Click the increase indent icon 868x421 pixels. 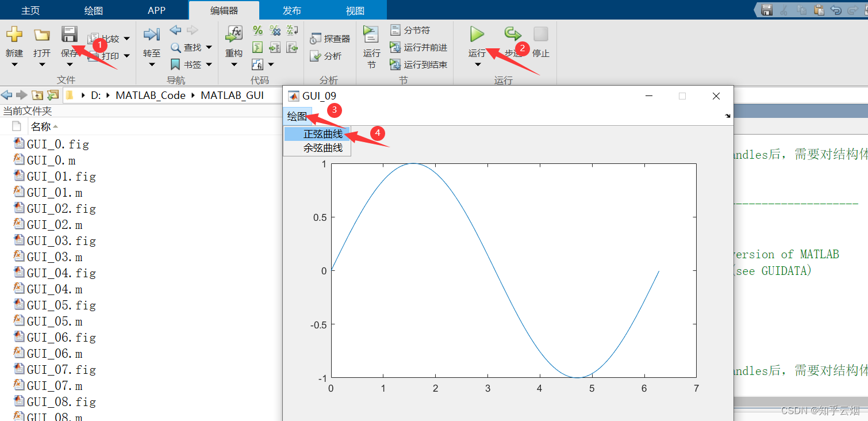275,47
